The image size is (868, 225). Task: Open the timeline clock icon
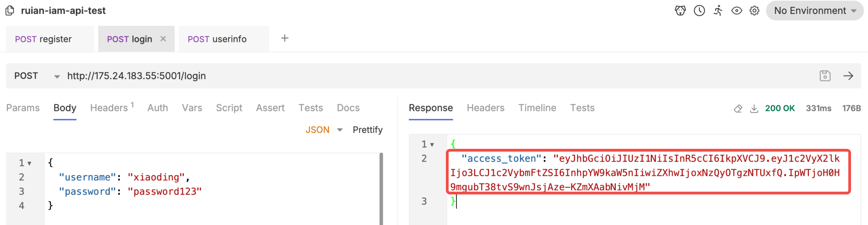tap(699, 11)
